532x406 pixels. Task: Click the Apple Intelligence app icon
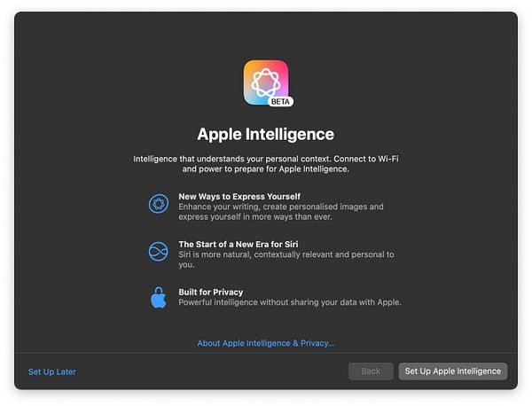click(266, 82)
